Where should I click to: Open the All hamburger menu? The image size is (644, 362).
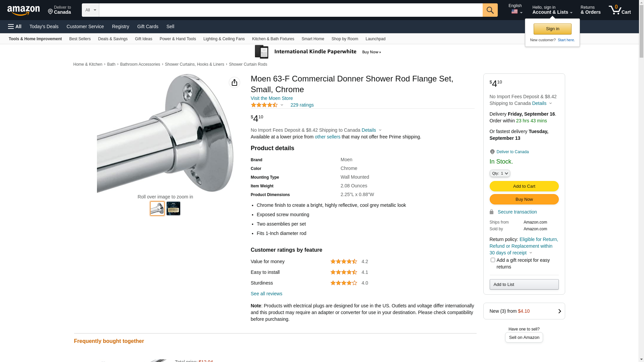pos(15,26)
